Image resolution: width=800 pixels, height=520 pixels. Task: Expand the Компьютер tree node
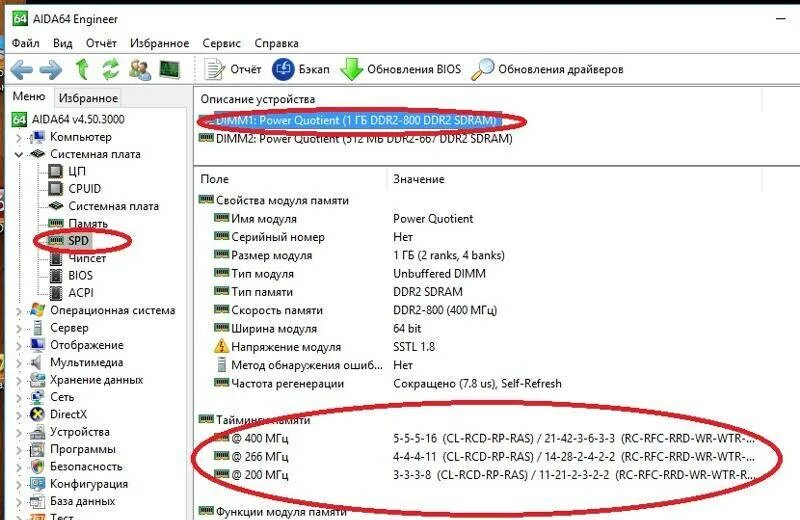tap(19, 137)
